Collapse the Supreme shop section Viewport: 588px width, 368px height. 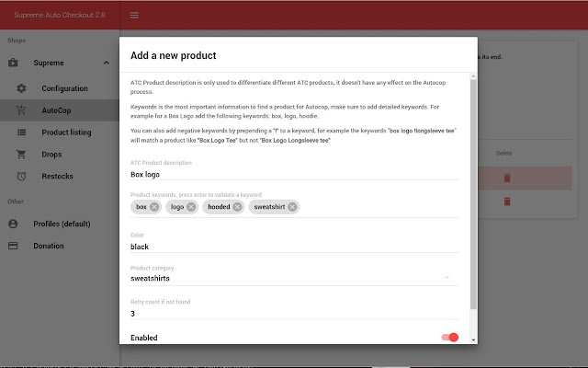[107, 63]
